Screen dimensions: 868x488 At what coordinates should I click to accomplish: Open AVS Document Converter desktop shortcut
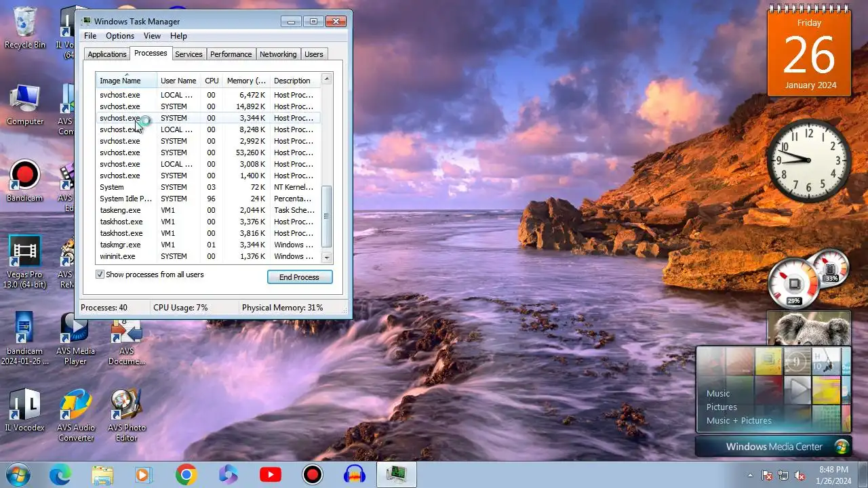click(x=127, y=342)
